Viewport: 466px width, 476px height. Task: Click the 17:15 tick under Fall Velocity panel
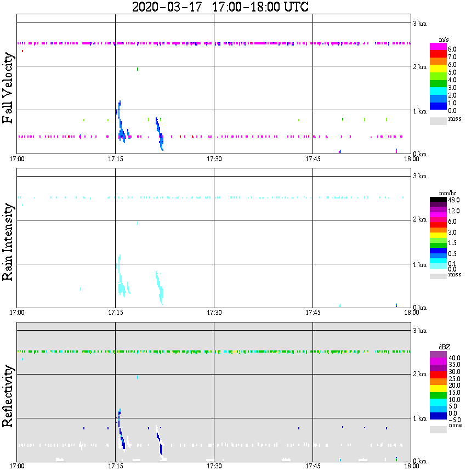pyautogui.click(x=115, y=159)
